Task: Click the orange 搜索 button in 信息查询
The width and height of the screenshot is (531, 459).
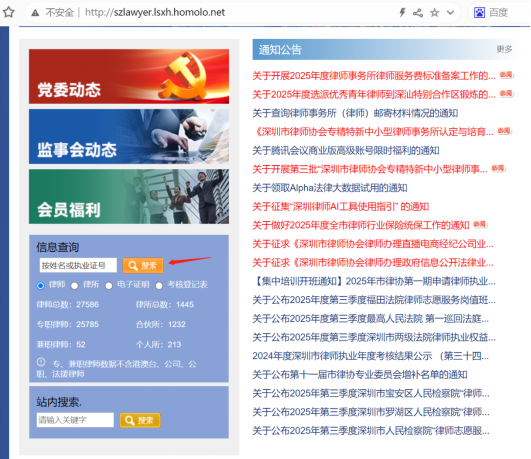Action: coord(143,265)
